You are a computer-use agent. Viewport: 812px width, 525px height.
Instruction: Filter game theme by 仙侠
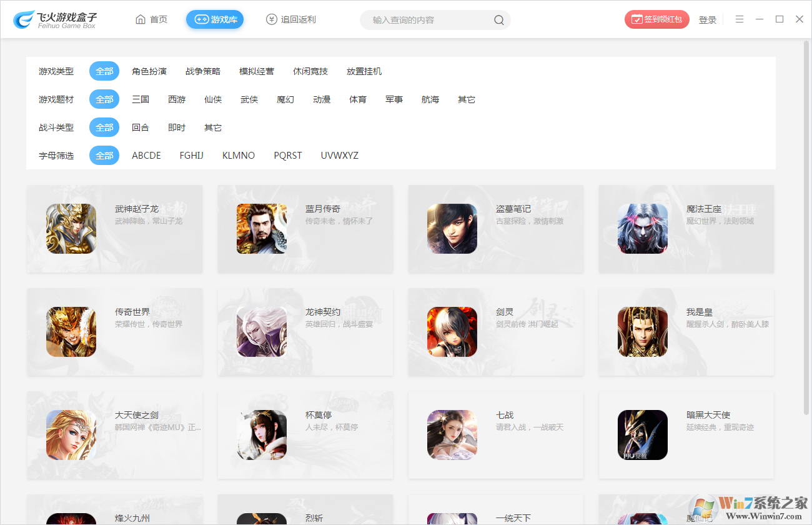(213, 99)
